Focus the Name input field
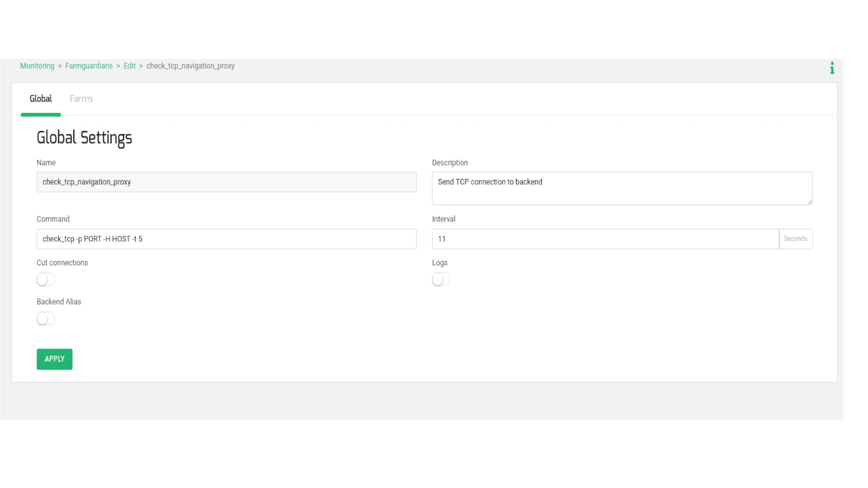This screenshot has width=868, height=488. pyautogui.click(x=226, y=182)
